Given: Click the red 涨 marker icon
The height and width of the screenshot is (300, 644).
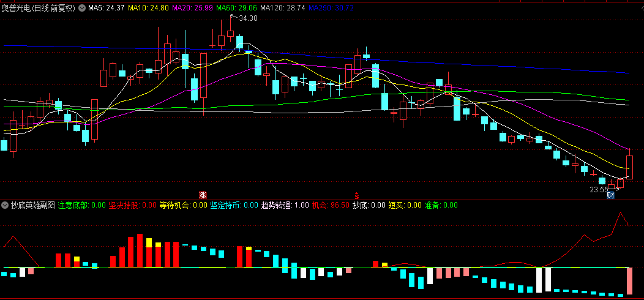Looking at the screenshot, I should tap(203, 195).
